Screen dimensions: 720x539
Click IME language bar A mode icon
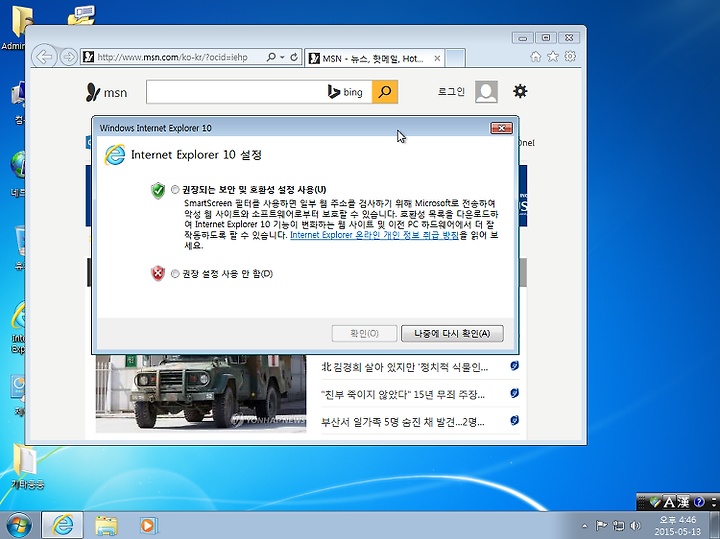pos(669,502)
